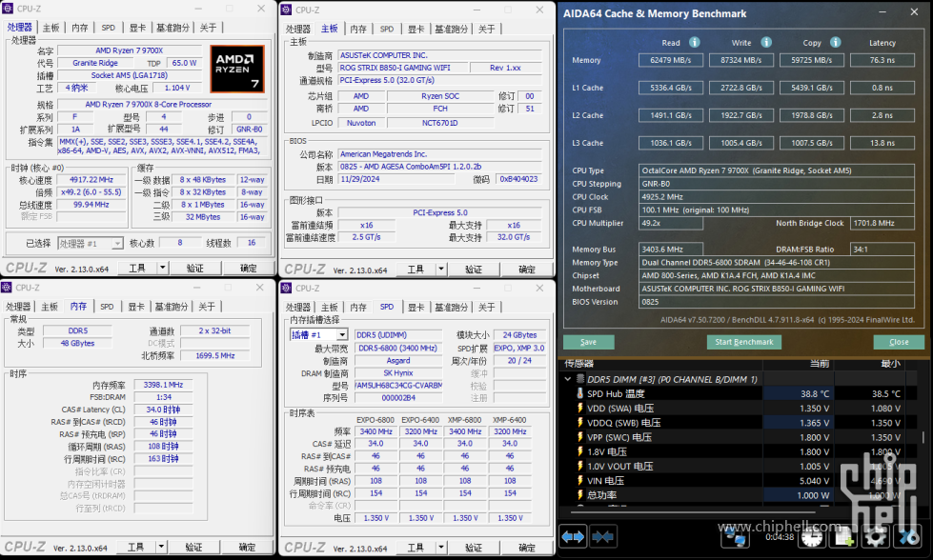Image resolution: width=933 pixels, height=560 pixels.
Task: Open the 处理器 #1 selection dropdown
Action: click(x=117, y=243)
